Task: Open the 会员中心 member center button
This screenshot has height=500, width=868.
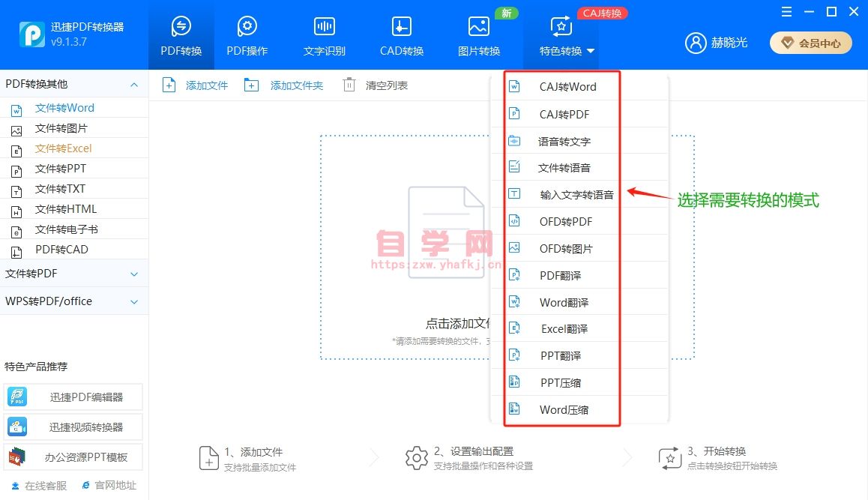Action: pos(810,43)
